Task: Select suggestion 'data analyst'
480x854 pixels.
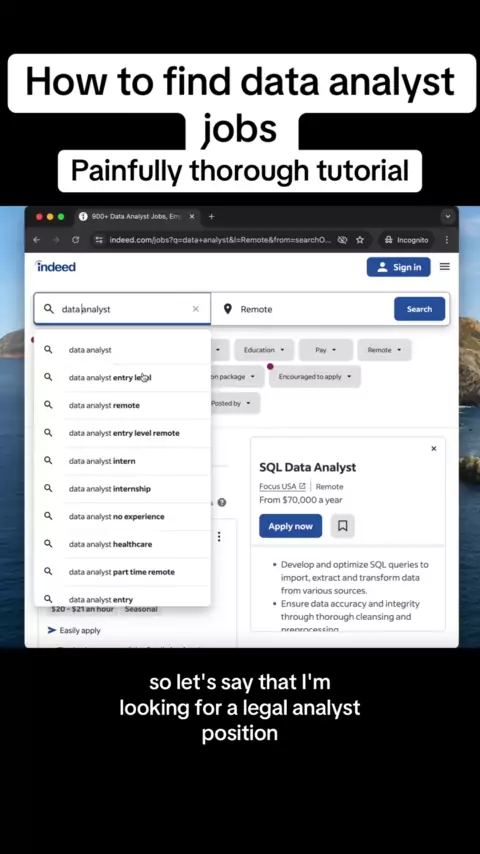Action: click(123, 350)
